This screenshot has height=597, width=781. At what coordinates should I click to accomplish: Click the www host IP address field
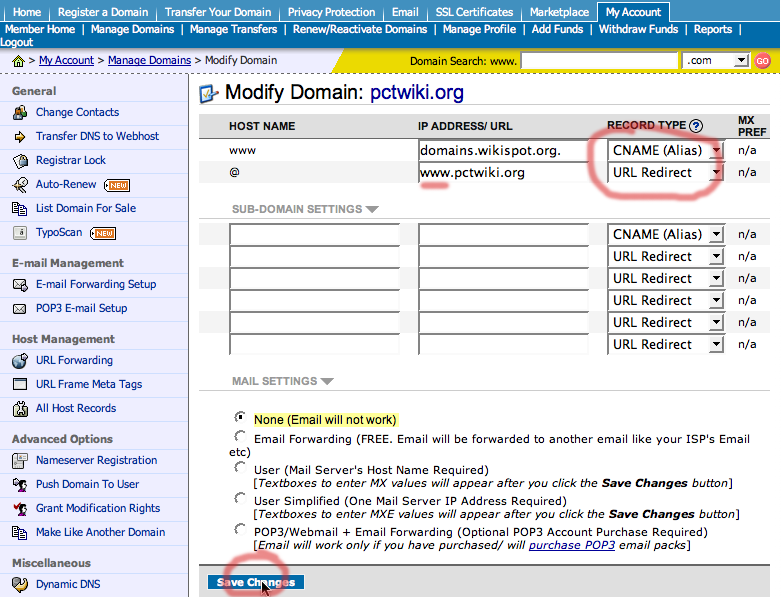click(503, 150)
